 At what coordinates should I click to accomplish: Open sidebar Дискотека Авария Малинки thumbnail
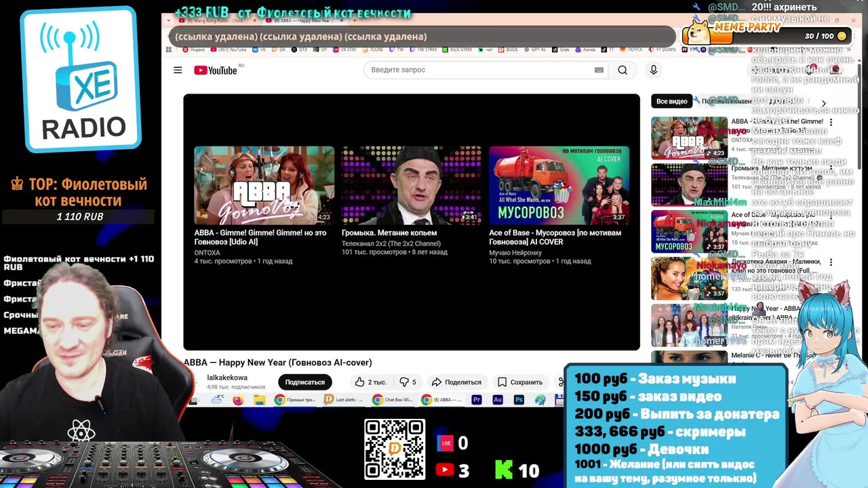(689, 278)
